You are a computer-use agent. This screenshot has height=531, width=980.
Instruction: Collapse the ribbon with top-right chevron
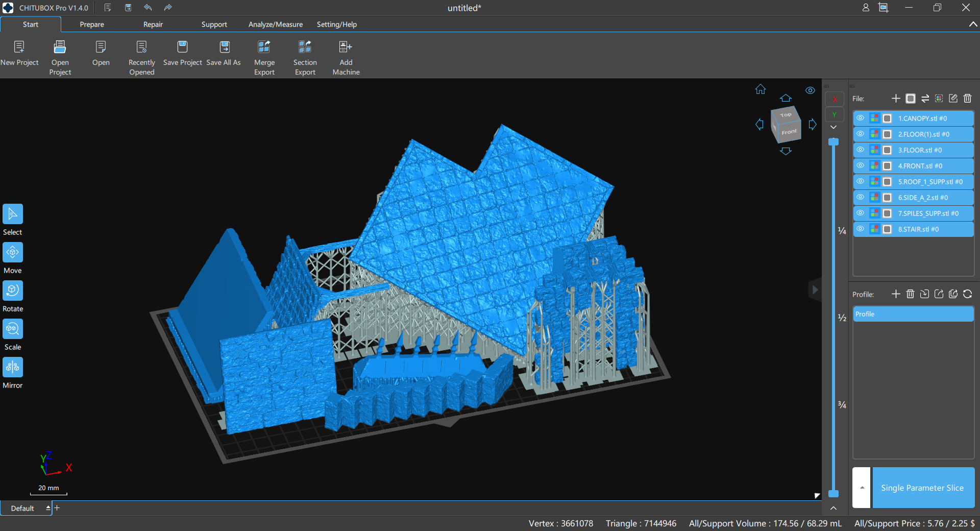pos(973,25)
